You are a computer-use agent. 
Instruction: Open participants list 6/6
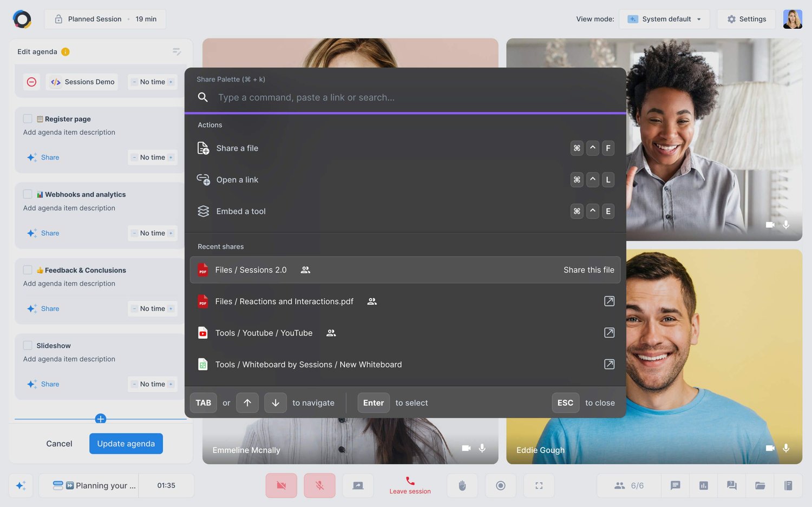tap(629, 485)
